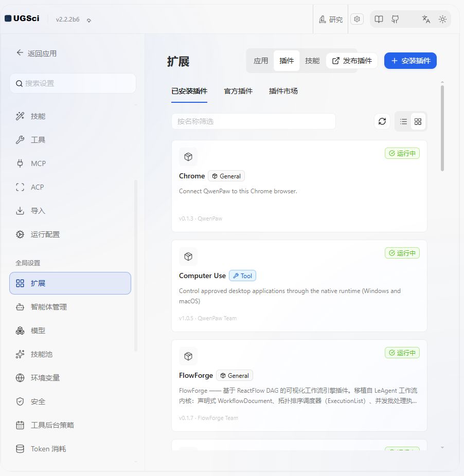Open the GitHub icon in the top bar
The height and width of the screenshot is (476, 464).
pos(395,20)
